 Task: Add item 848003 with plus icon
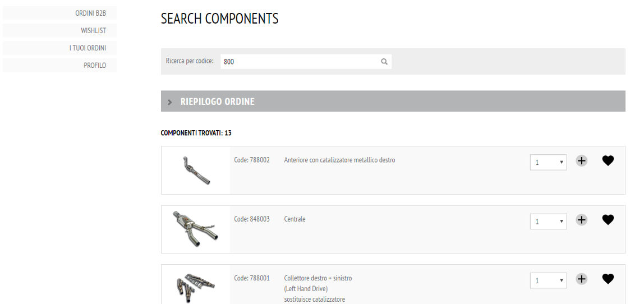(x=581, y=220)
